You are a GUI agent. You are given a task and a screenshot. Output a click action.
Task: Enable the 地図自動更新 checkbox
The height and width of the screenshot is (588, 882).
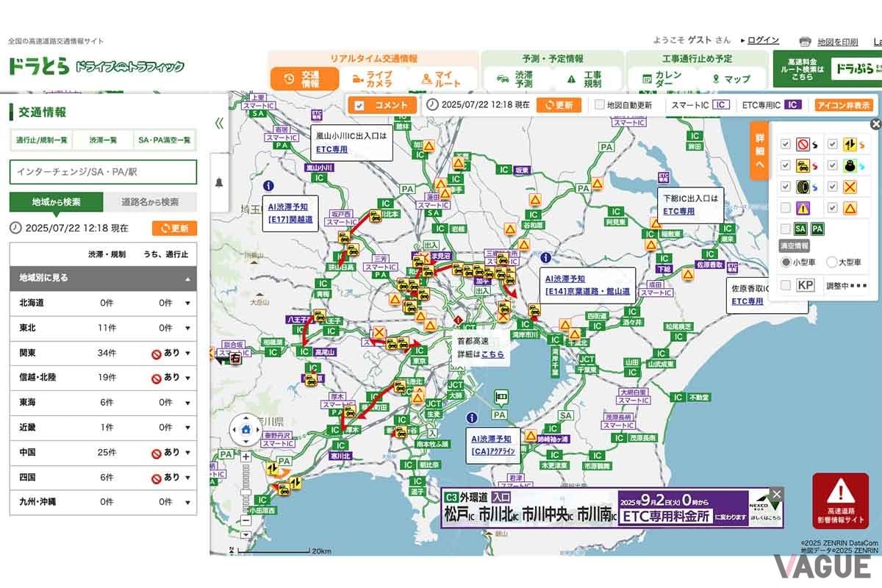600,105
